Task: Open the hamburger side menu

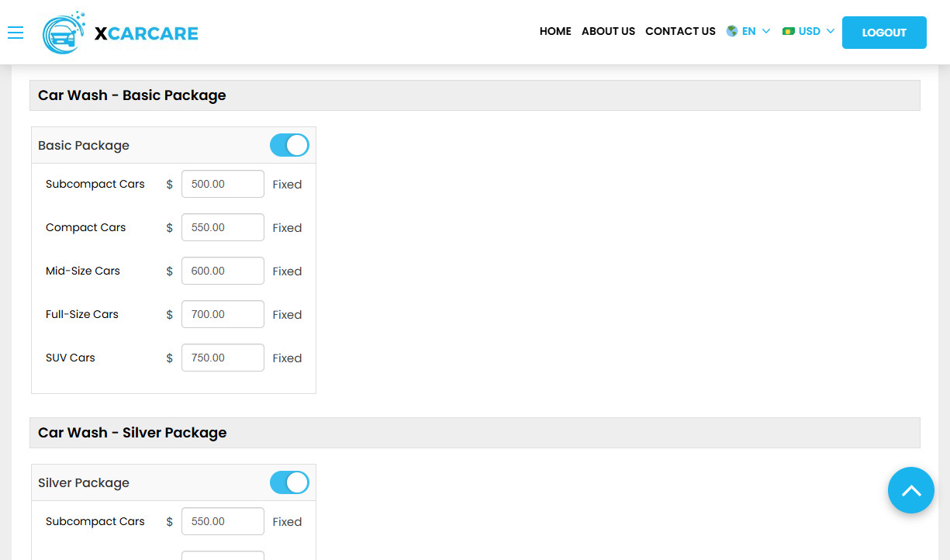Action: pos(16,32)
